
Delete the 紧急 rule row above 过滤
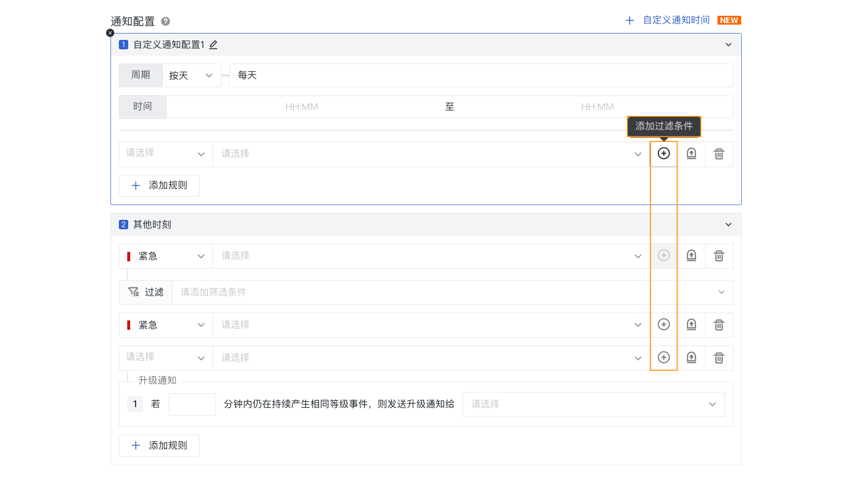point(719,256)
